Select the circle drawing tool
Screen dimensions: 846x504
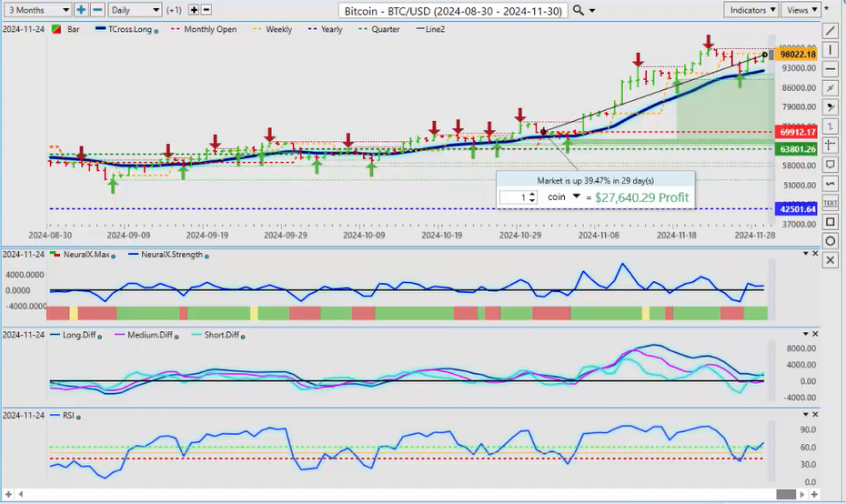pos(831,241)
